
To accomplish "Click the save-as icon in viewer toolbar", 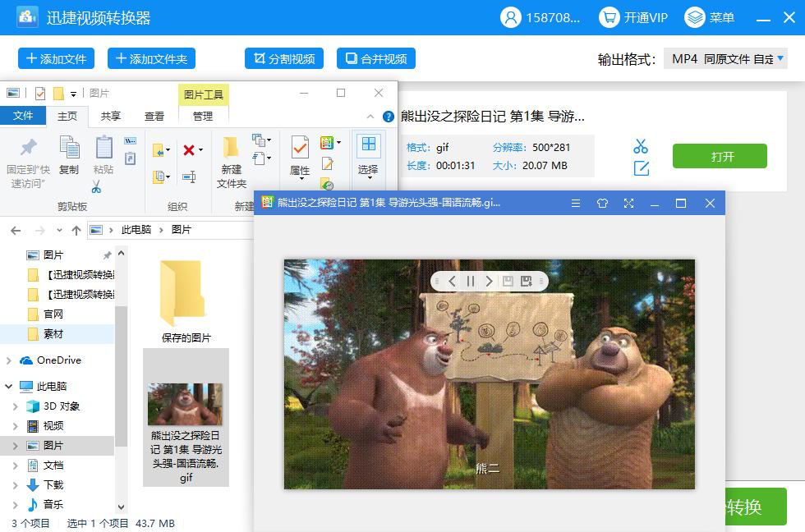I will point(527,282).
